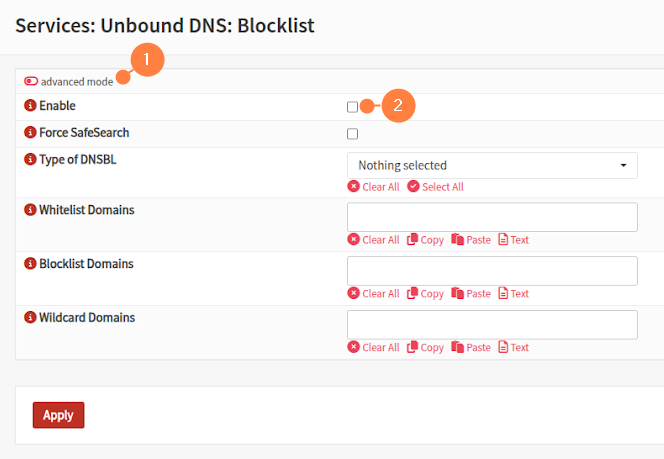Image resolution: width=664 pixels, height=459 pixels.
Task: Open help icon for Whitelist Domains
Action: pyautogui.click(x=30, y=210)
